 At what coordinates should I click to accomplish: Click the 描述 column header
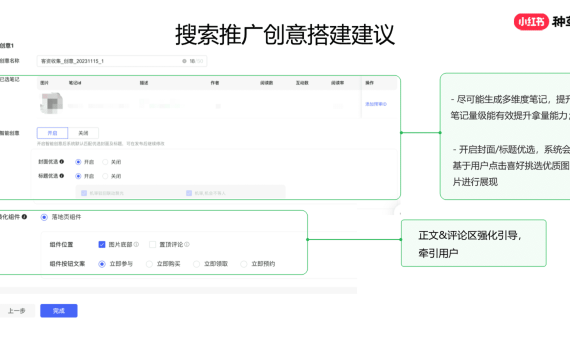pos(144,83)
